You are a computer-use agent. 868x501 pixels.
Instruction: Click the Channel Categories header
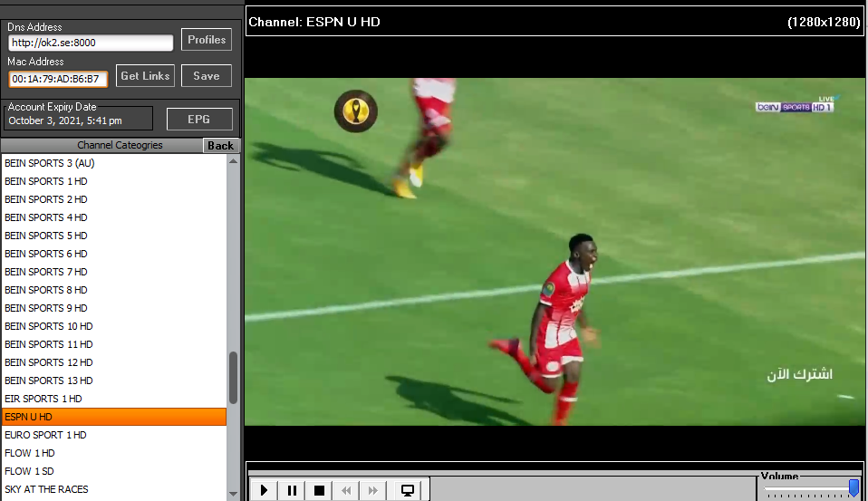(120, 145)
